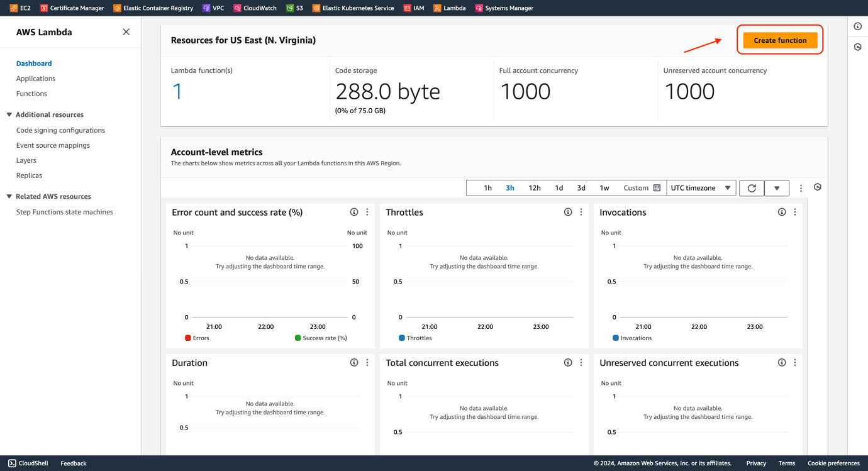Select 3d time range
This screenshot has width=868, height=471.
581,188
